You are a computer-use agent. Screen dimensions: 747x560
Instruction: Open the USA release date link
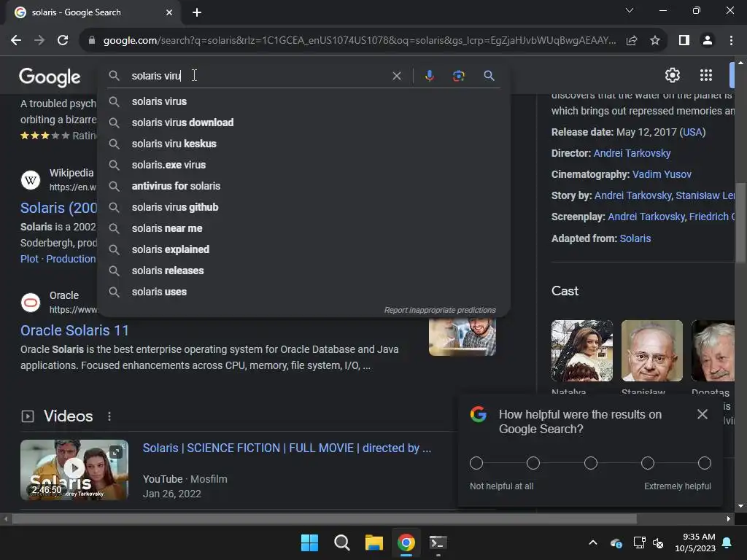click(x=692, y=133)
